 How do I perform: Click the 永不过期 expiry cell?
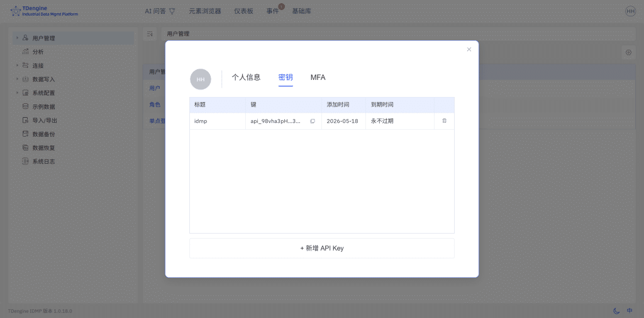[399, 122]
